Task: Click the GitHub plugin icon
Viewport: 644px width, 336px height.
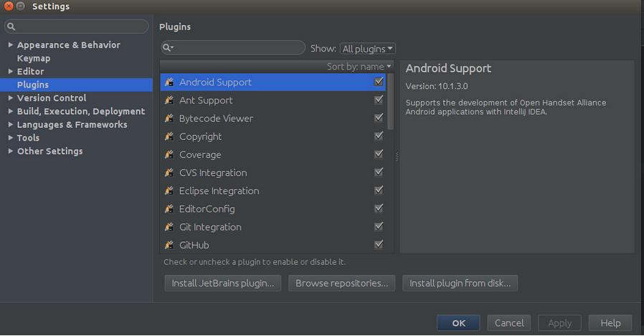Action: [169, 245]
